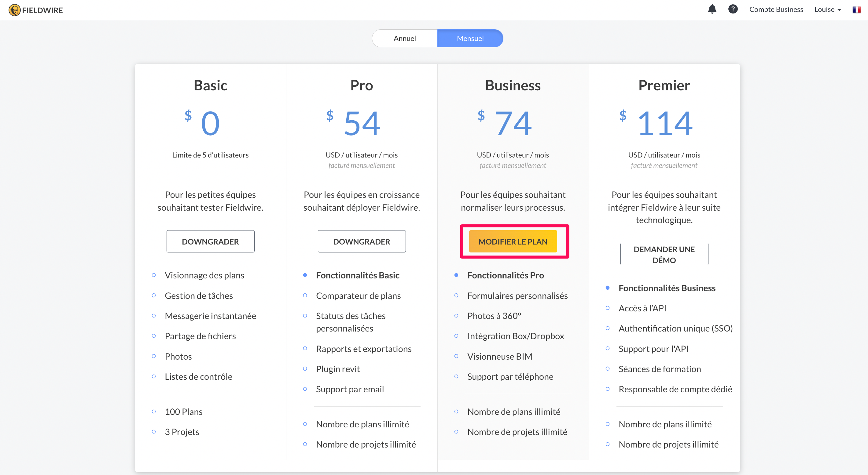
Task: Switch billing to Annuel
Action: click(x=404, y=38)
